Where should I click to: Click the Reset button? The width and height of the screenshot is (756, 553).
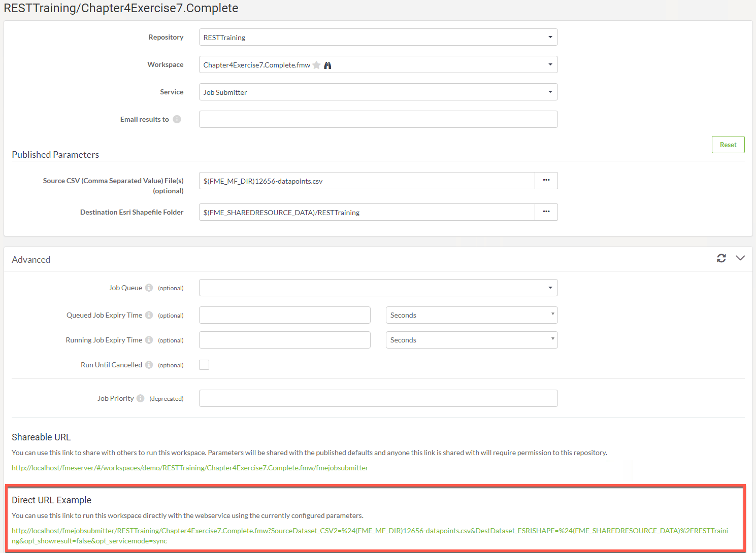pos(728,145)
